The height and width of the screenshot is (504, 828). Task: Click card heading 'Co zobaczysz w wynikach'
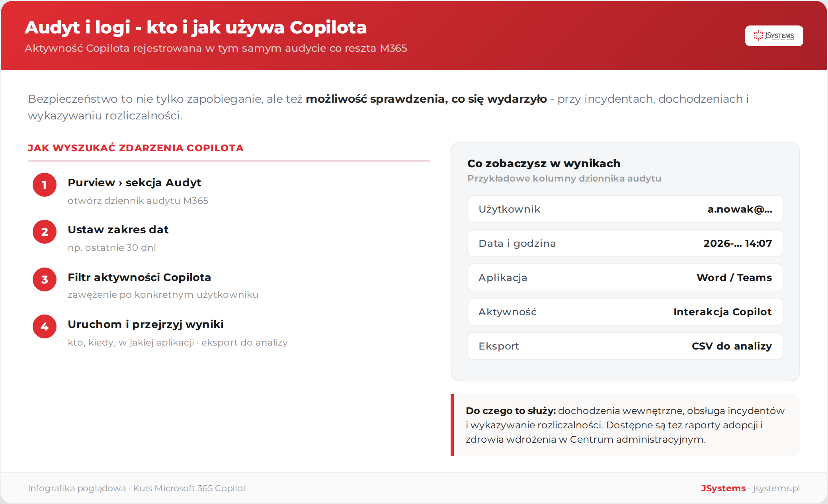[544, 164]
